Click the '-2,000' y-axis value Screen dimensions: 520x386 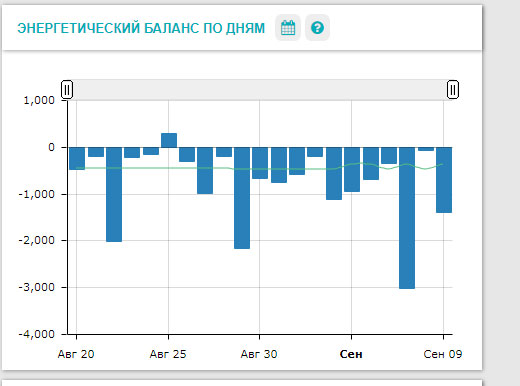tap(36, 240)
